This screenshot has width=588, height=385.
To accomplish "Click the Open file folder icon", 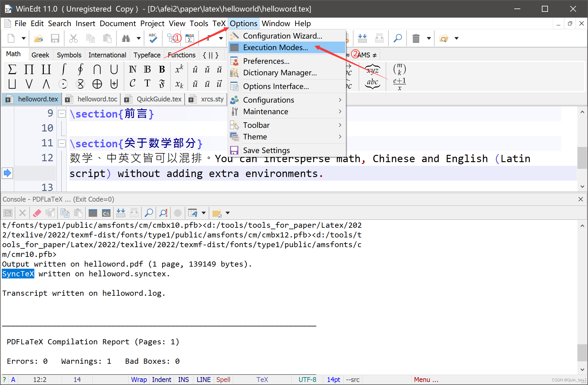I will tap(39, 38).
